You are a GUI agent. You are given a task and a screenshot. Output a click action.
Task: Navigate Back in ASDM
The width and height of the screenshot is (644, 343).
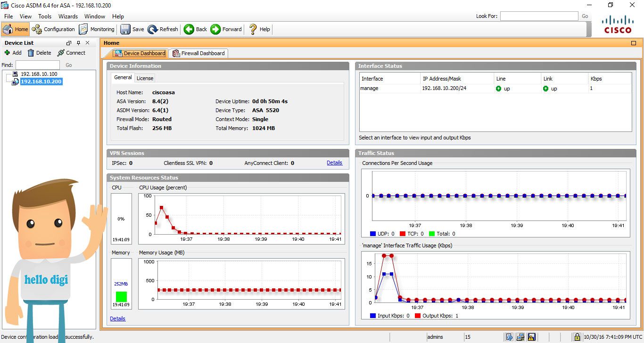(196, 29)
